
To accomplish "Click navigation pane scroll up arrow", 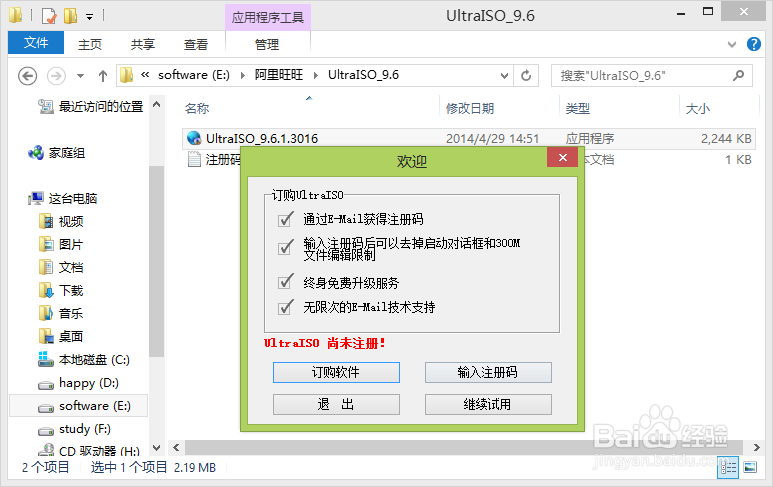I will click(x=156, y=104).
